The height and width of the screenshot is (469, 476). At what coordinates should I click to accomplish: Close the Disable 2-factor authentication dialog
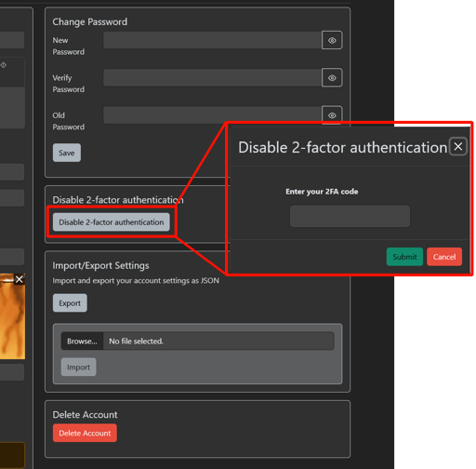(458, 146)
